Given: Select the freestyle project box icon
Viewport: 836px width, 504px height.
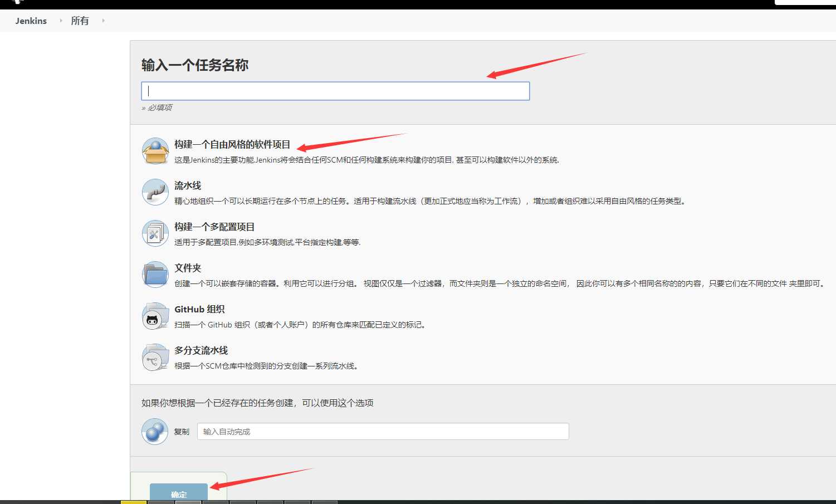Looking at the screenshot, I should [155, 151].
